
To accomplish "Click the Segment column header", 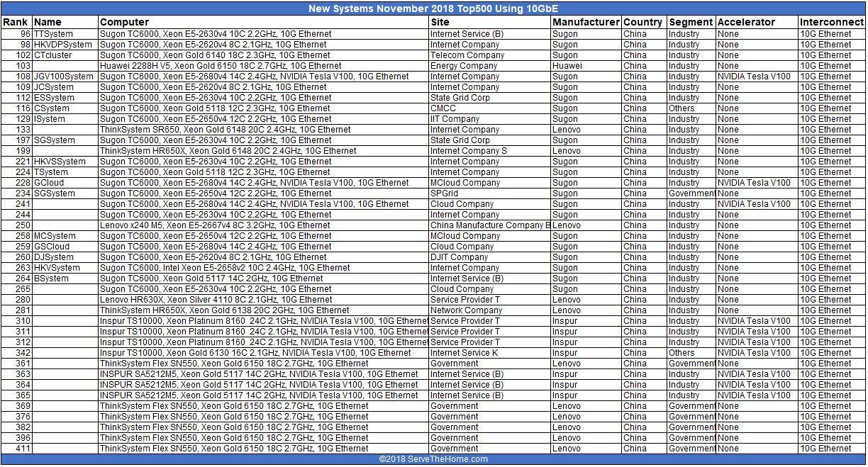I will (x=691, y=22).
